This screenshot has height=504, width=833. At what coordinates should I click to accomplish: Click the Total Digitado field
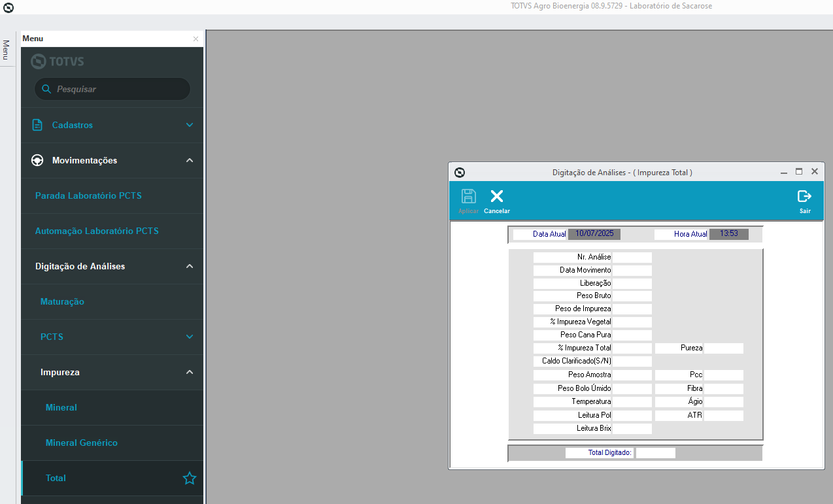[x=656, y=453]
